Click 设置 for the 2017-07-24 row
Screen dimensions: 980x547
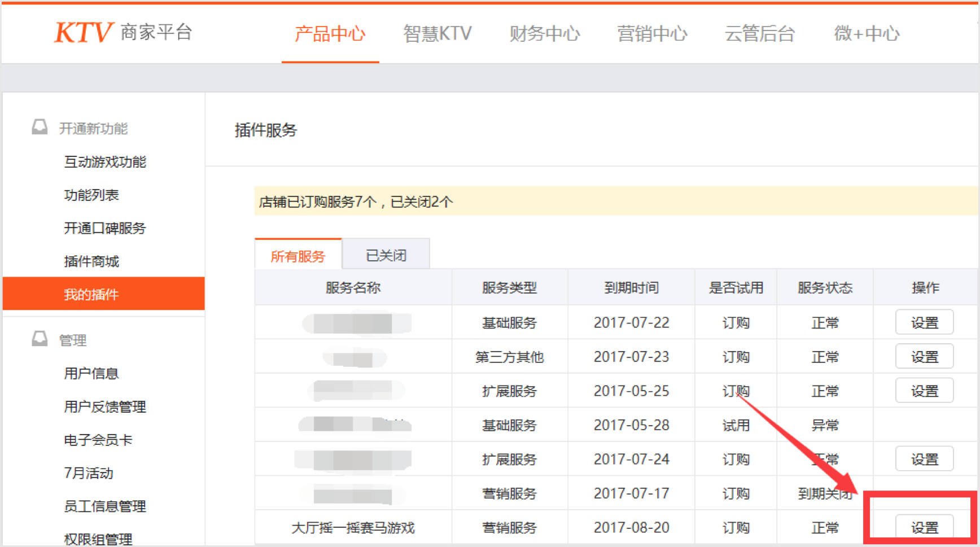point(925,459)
